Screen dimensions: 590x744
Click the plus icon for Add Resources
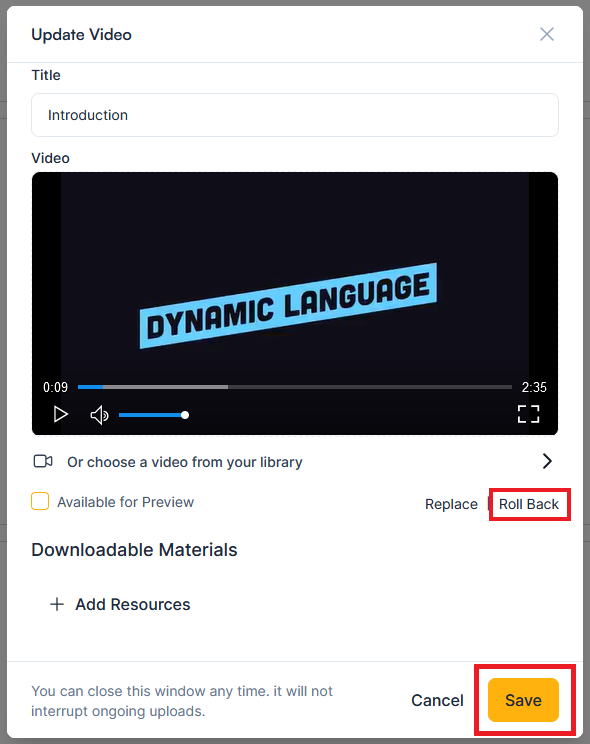coord(57,604)
